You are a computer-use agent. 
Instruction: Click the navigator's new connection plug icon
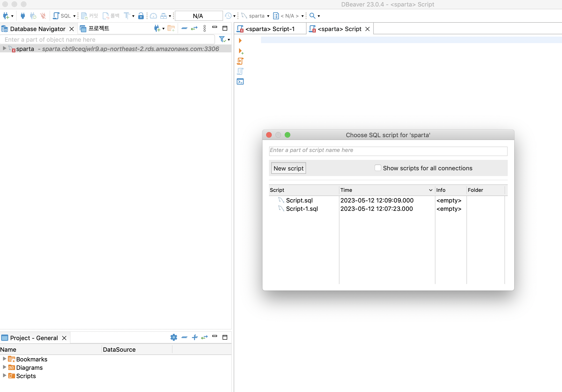point(157,28)
